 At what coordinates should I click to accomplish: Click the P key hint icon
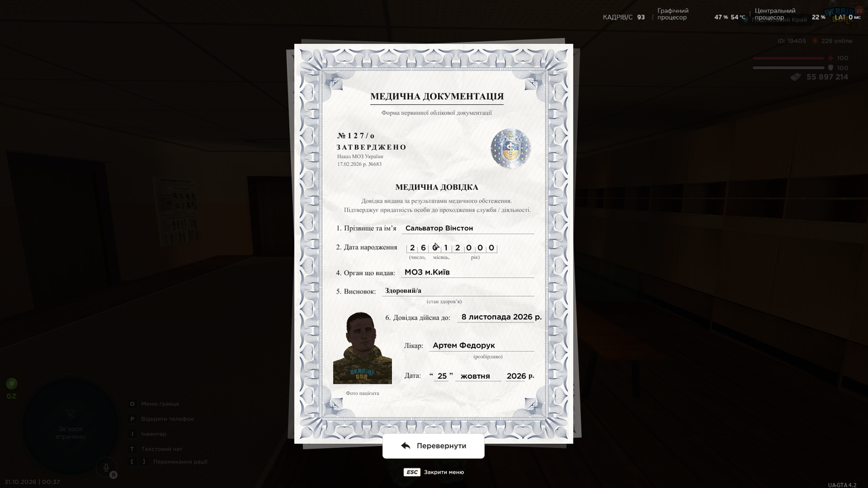pos(132,419)
